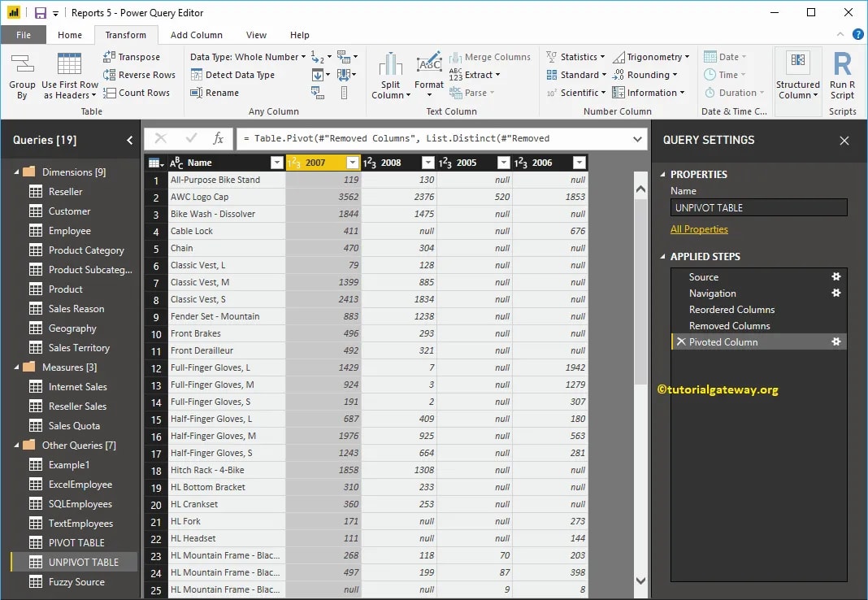Image resolution: width=868 pixels, height=600 pixels.
Task: Click the Reverse Rows command
Action: click(139, 74)
